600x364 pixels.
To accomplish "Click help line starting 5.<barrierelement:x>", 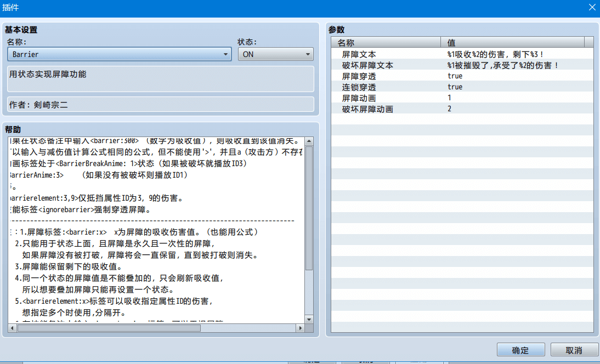I will 114,301.
